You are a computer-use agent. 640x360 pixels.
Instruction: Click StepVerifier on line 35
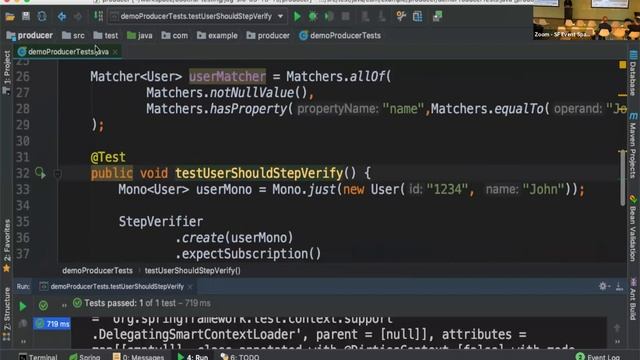click(160, 222)
